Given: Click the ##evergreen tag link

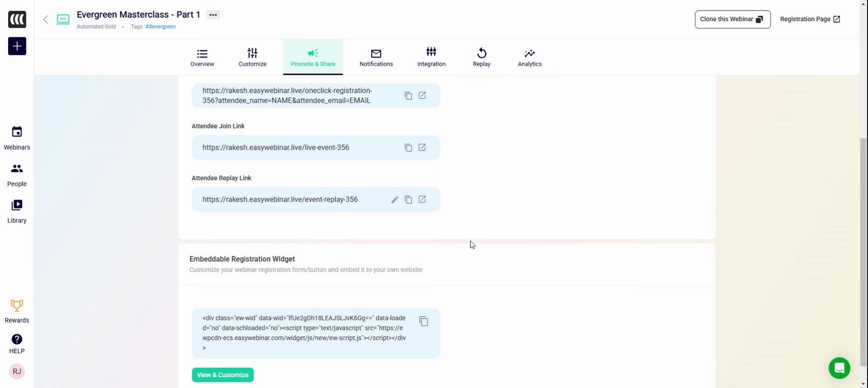Looking at the screenshot, I should pyautogui.click(x=161, y=26).
